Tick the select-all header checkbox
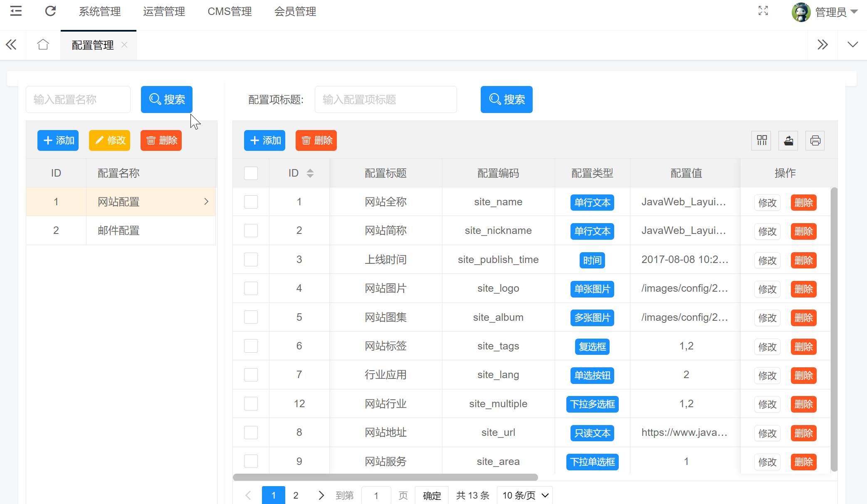Image resolution: width=867 pixels, height=504 pixels. click(x=251, y=173)
